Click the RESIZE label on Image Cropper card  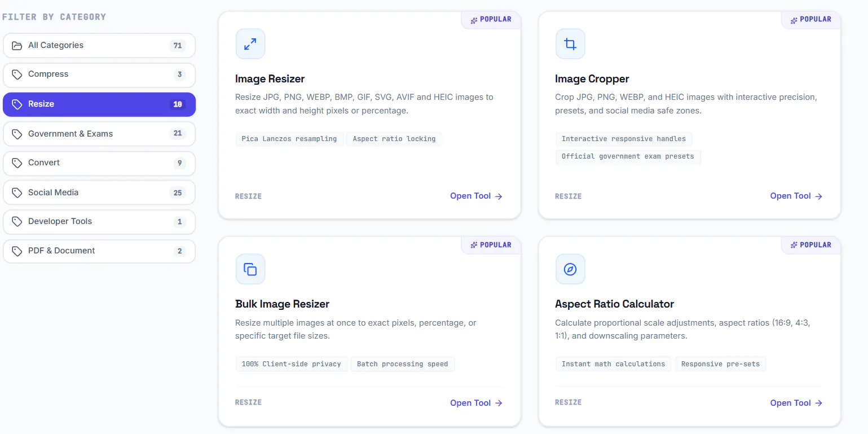[x=569, y=196]
